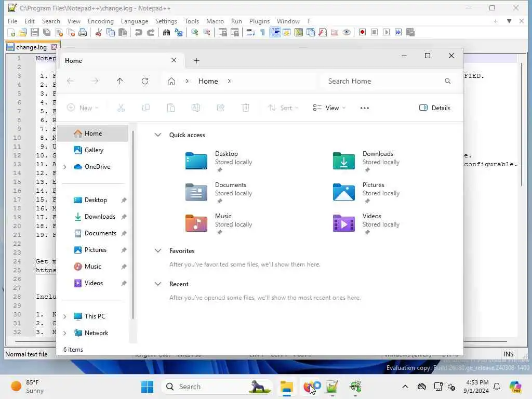Click Open file icon in Notepad++ toolbar

[23, 33]
